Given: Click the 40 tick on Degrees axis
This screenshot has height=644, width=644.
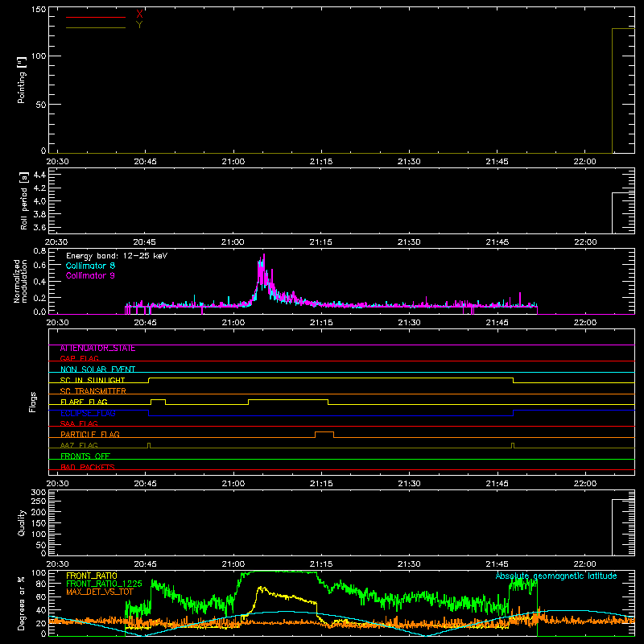Looking at the screenshot, I should click(41, 610).
